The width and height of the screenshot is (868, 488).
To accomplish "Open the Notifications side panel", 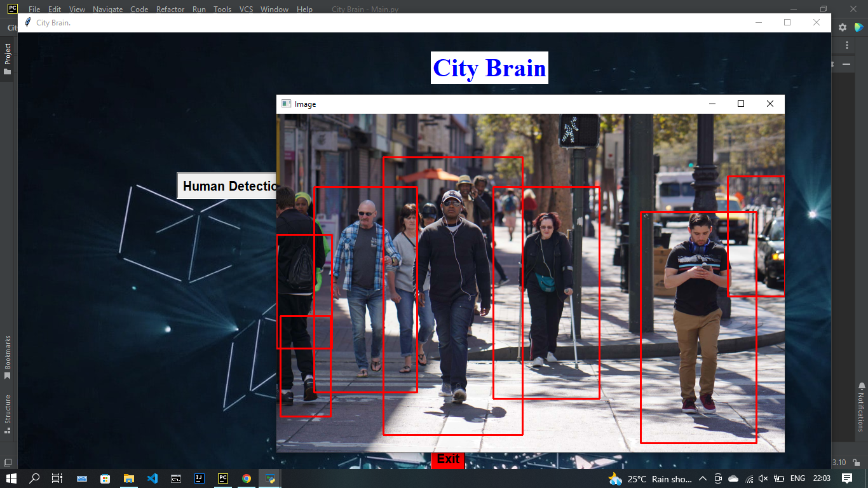I will 861,407.
